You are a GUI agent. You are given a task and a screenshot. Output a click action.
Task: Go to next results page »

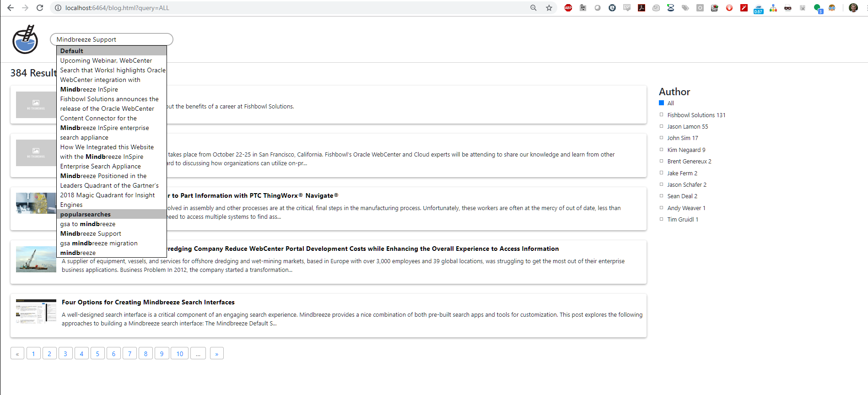point(217,353)
